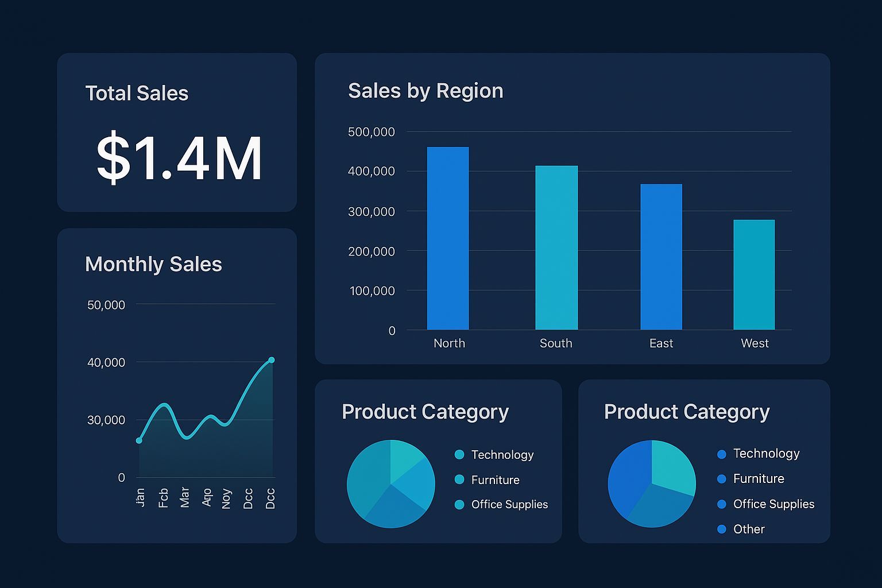This screenshot has width=882, height=588.
Task: Click the Sales by Region title
Action: 425,91
